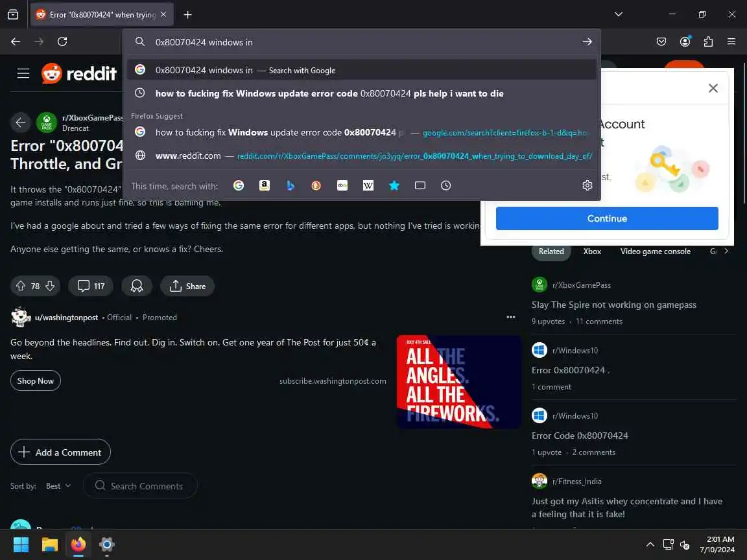The height and width of the screenshot is (560, 747).
Task: Click Add a Comment
Action: point(60,452)
